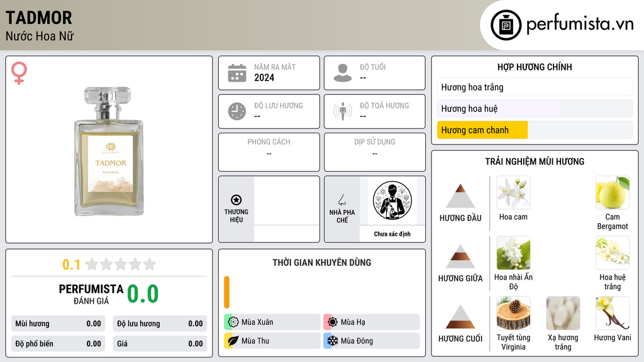Click the sillage icon for Độ toả hương
The image size is (644, 362).
[343, 111]
